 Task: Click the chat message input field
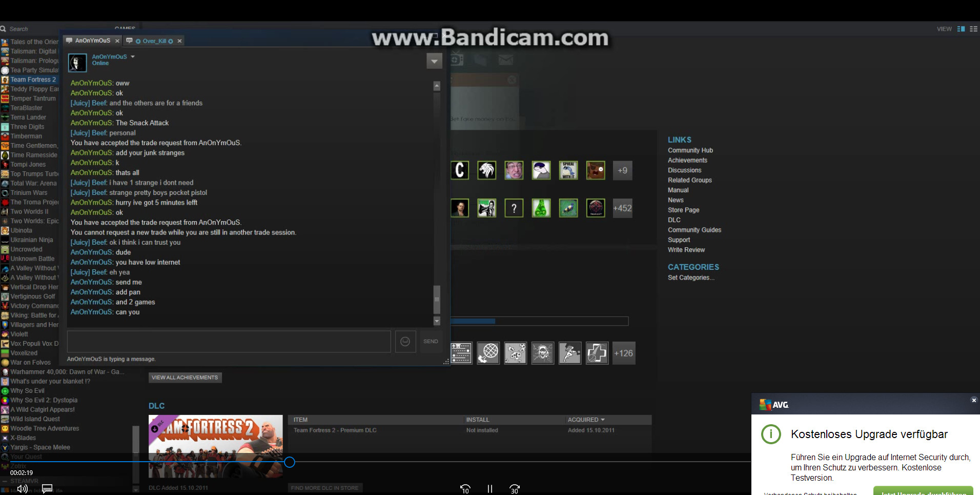229,342
